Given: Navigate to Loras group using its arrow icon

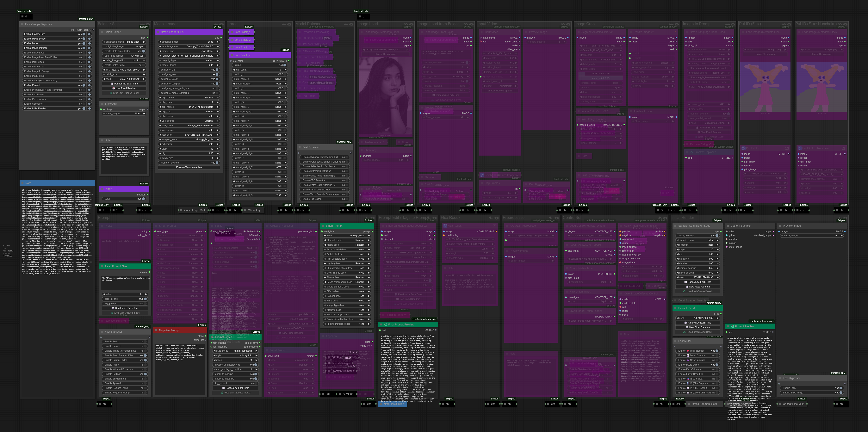Looking at the screenshot, I should tap(89, 43).
